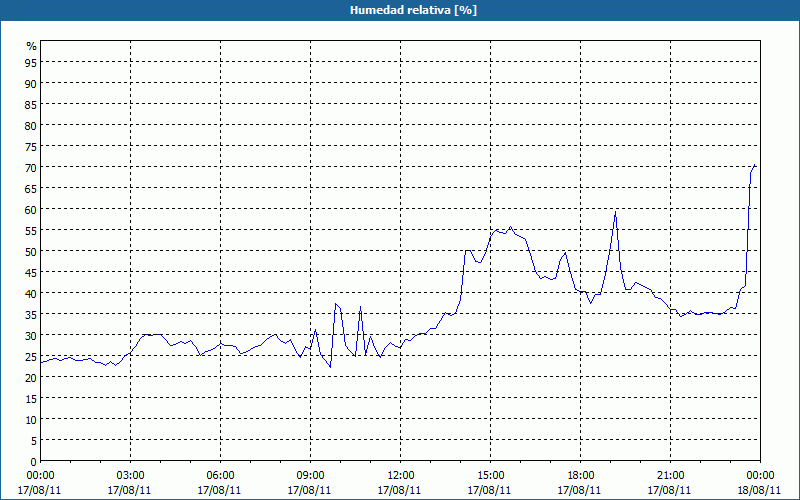This screenshot has height=500, width=800.
Task: Click the 45 value on the y-axis
Action: tap(31, 272)
